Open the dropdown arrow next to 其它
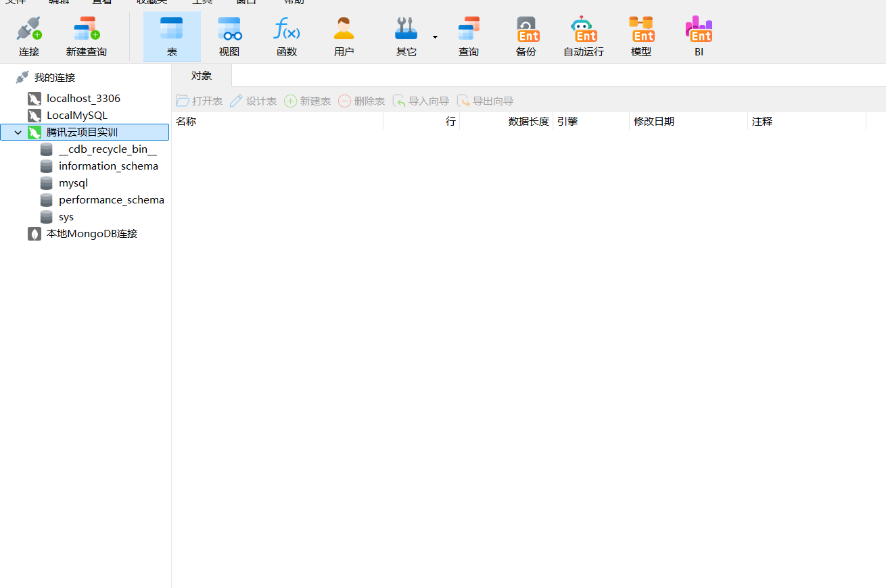Viewport: 886px width, 588px height. pyautogui.click(x=435, y=37)
